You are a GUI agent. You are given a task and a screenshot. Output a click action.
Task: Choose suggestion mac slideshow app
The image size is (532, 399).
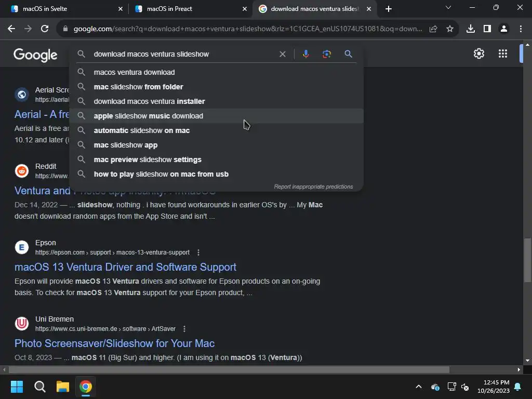click(216, 145)
